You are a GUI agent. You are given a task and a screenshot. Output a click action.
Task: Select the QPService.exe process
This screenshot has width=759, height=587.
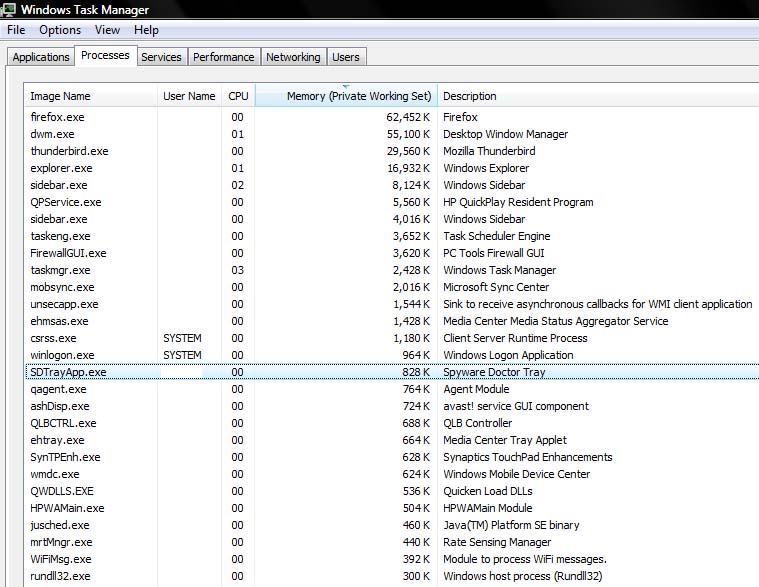[x=392, y=202]
